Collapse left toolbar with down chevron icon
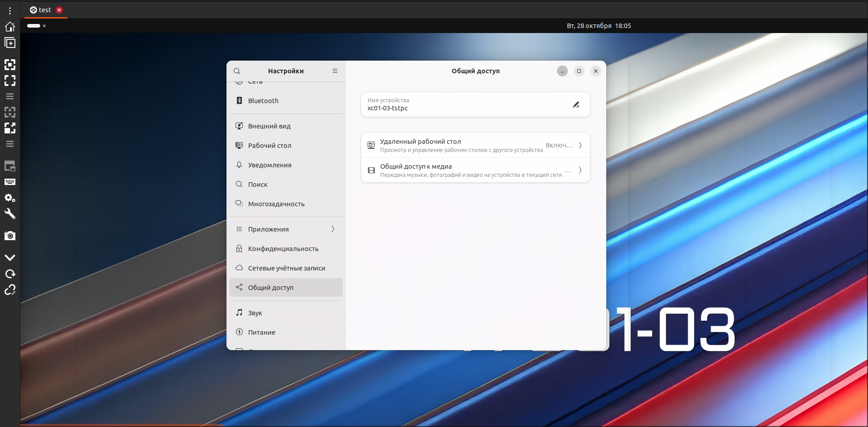 pyautogui.click(x=10, y=257)
